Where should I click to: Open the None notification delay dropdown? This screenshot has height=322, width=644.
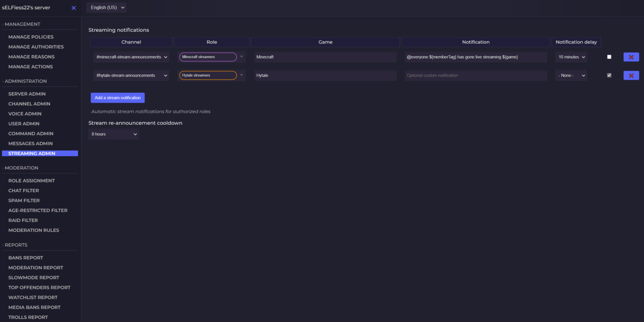[571, 75]
